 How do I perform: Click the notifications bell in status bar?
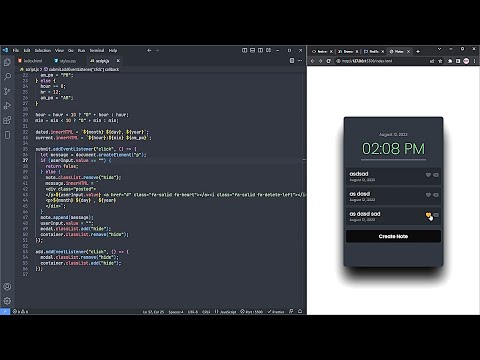[x=300, y=311]
